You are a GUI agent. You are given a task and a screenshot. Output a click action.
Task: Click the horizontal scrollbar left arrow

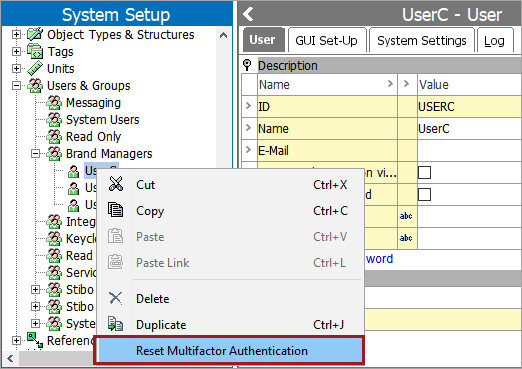coord(10,359)
